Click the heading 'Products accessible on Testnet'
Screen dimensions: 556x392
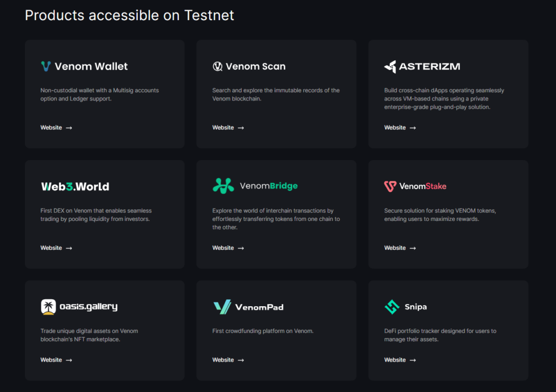[x=129, y=15]
